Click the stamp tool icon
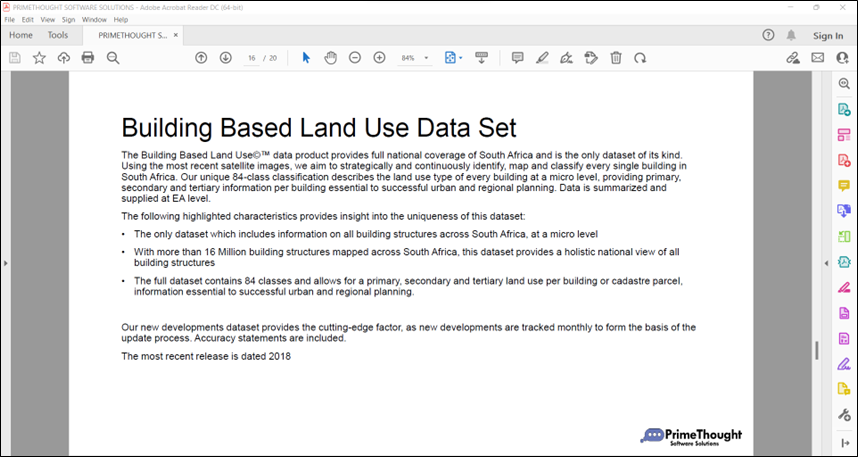Screen dimensions: 858x457 [591, 57]
